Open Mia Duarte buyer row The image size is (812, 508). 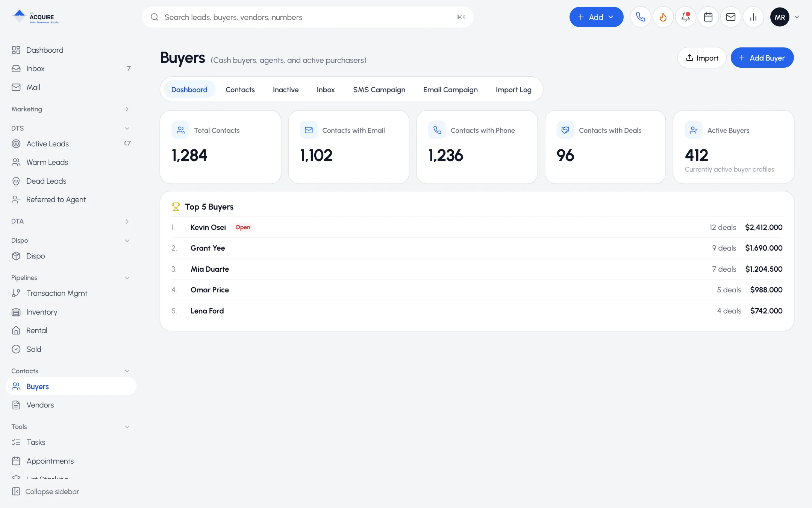(x=477, y=269)
